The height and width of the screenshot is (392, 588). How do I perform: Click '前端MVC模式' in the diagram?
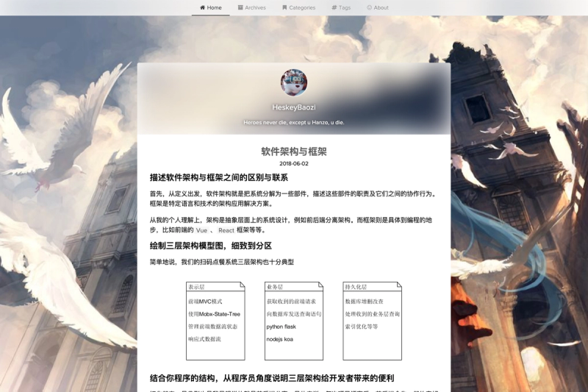(205, 302)
